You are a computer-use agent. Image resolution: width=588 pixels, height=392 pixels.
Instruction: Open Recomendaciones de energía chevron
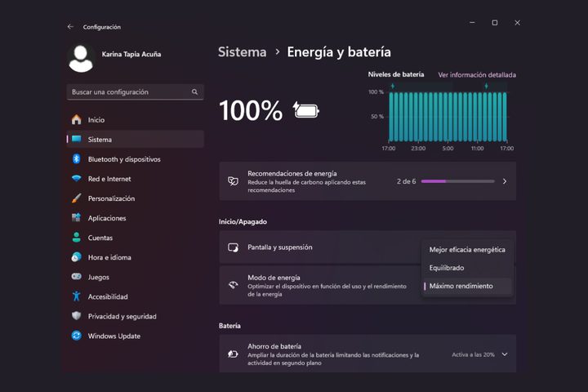[505, 181]
